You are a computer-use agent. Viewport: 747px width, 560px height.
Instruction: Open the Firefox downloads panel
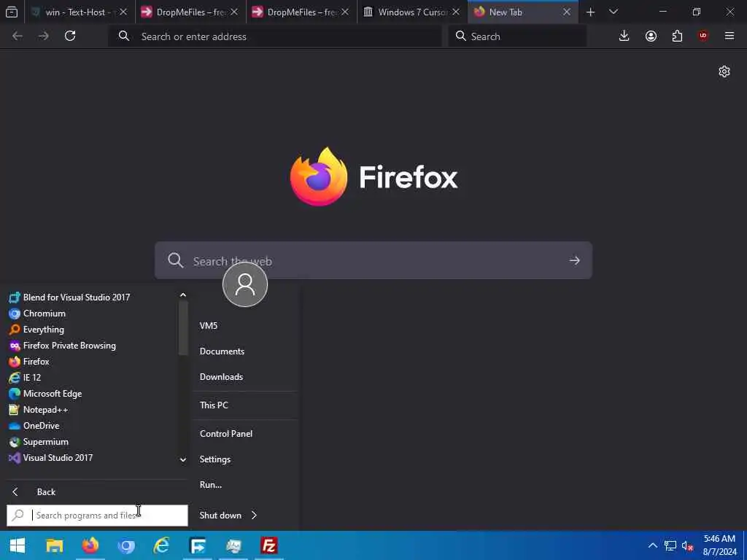(x=624, y=36)
